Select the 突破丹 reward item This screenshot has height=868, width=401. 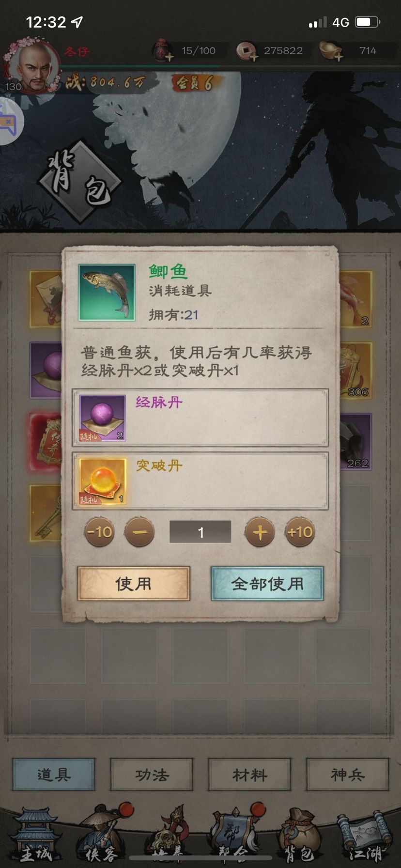point(200,481)
